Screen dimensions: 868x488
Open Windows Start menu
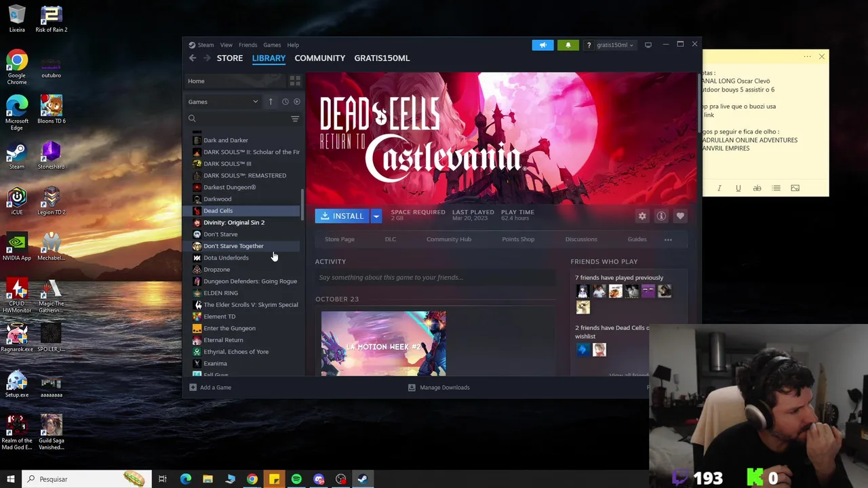(11, 479)
